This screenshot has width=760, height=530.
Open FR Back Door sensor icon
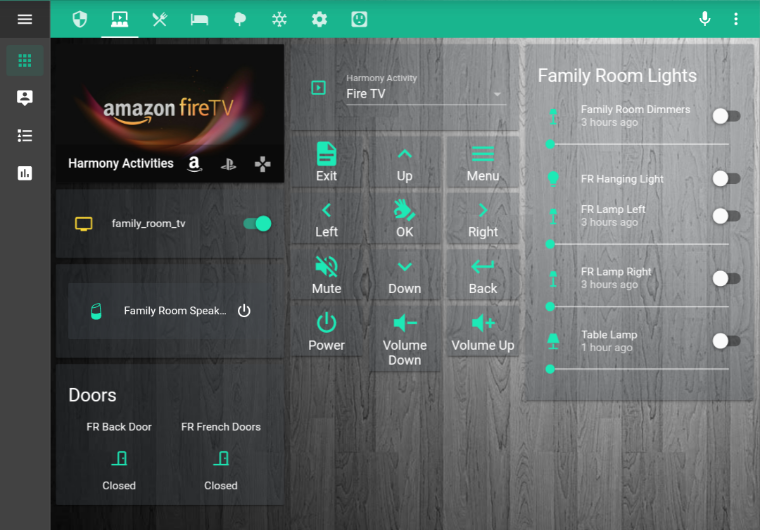coord(119,458)
